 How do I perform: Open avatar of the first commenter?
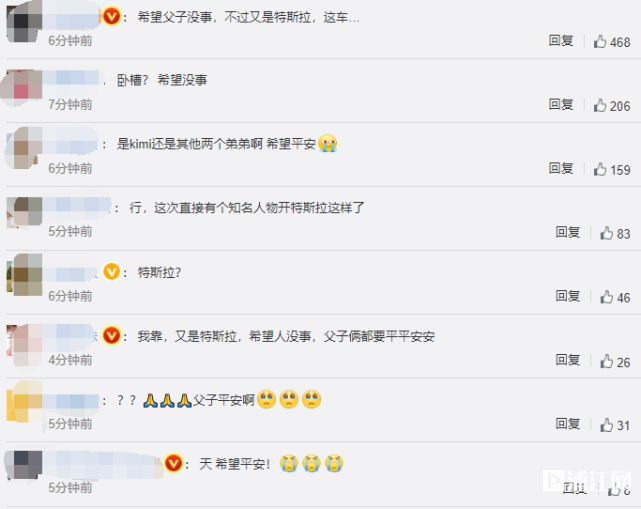tap(25, 21)
